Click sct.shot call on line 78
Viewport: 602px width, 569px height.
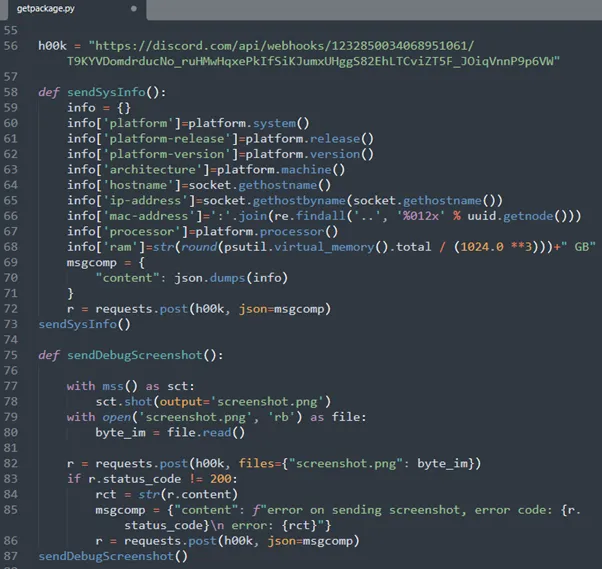click(x=213, y=402)
